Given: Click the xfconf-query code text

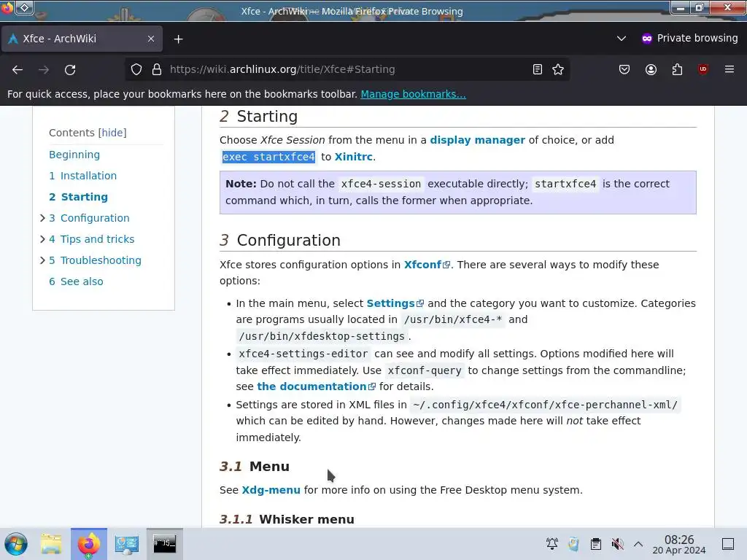Looking at the screenshot, I should (425, 370).
